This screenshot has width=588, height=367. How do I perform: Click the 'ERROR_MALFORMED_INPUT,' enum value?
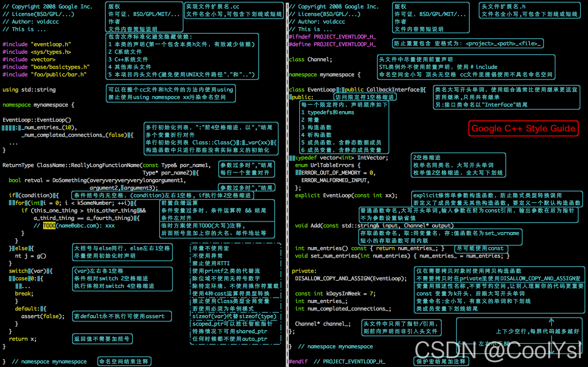pyautogui.click(x=335, y=180)
